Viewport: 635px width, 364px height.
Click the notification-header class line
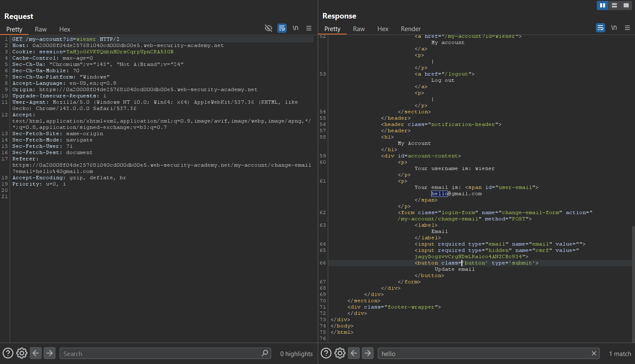[441, 124]
